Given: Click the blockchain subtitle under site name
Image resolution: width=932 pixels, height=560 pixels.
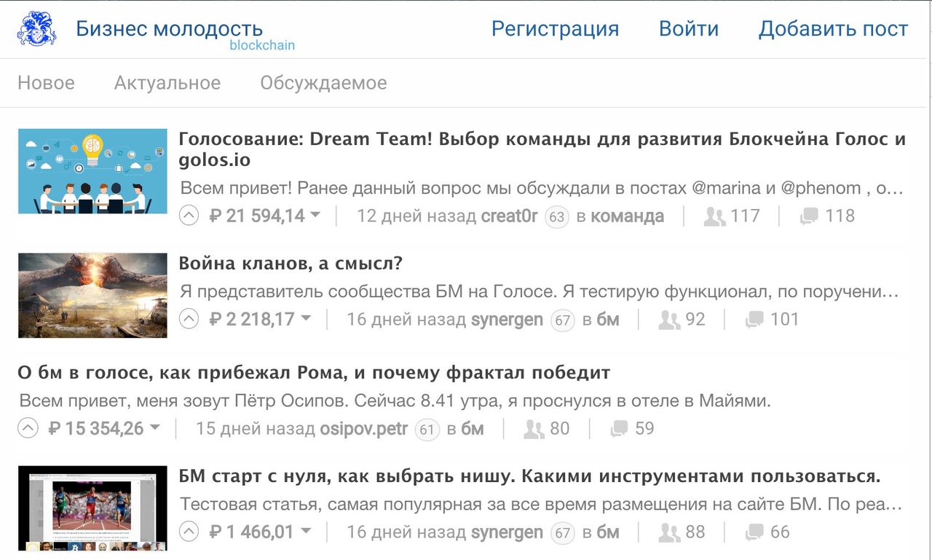Looking at the screenshot, I should [x=262, y=45].
